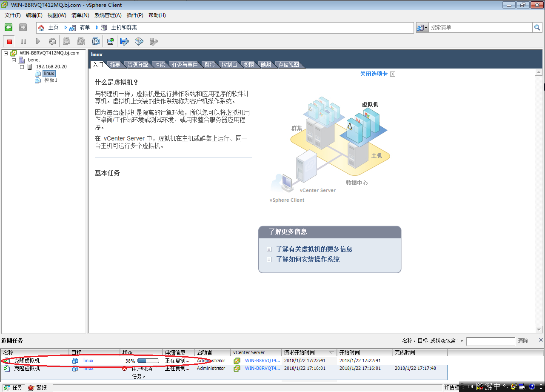Launch the VM console toolbar icon
This screenshot has width=545, height=392.
[x=110, y=41]
